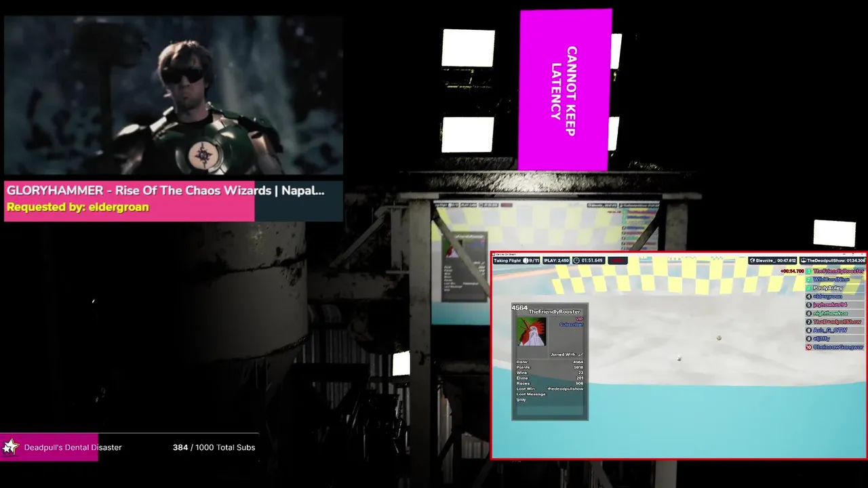Click the Points stat row on player card
868x488 pixels.
pos(550,367)
